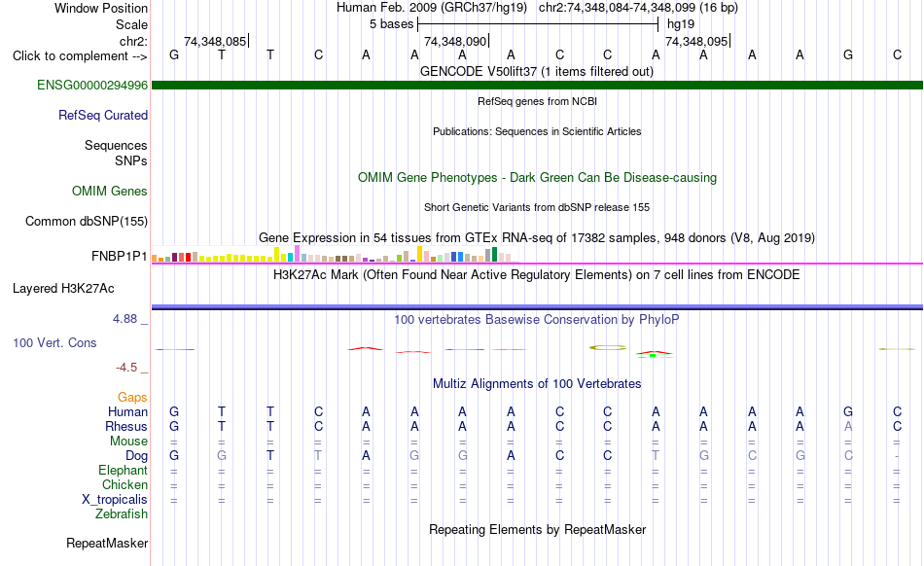Viewport: 924px width, 566px height.
Task: Click the 'Elephant' alignment row label
Action: tap(123, 470)
